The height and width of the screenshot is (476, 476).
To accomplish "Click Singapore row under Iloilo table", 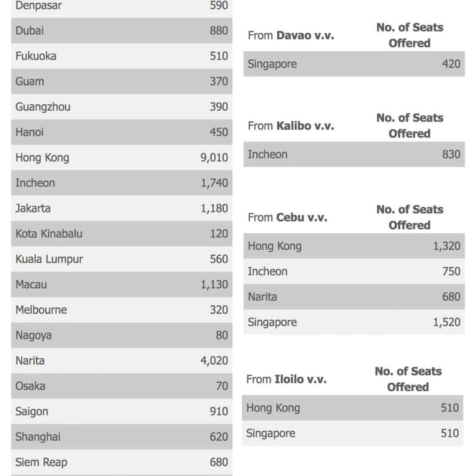I will (352, 433).
